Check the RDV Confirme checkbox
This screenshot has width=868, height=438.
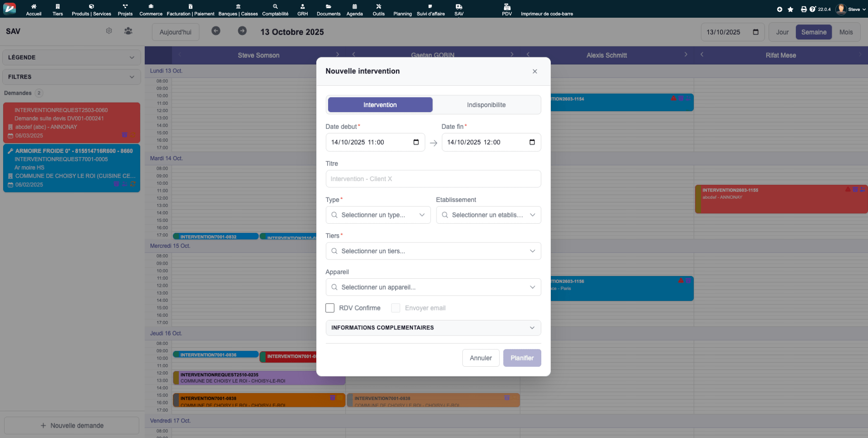(330, 308)
